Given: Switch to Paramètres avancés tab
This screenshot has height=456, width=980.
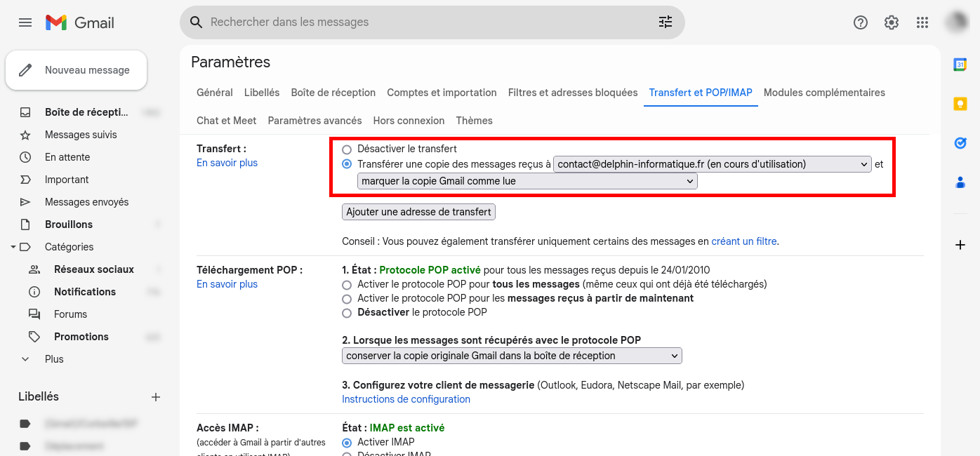Looking at the screenshot, I should pos(315,121).
